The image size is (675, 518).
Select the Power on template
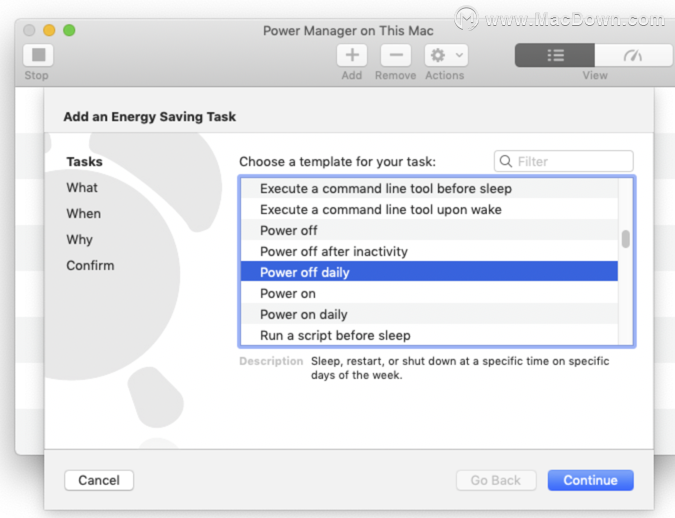(x=429, y=293)
